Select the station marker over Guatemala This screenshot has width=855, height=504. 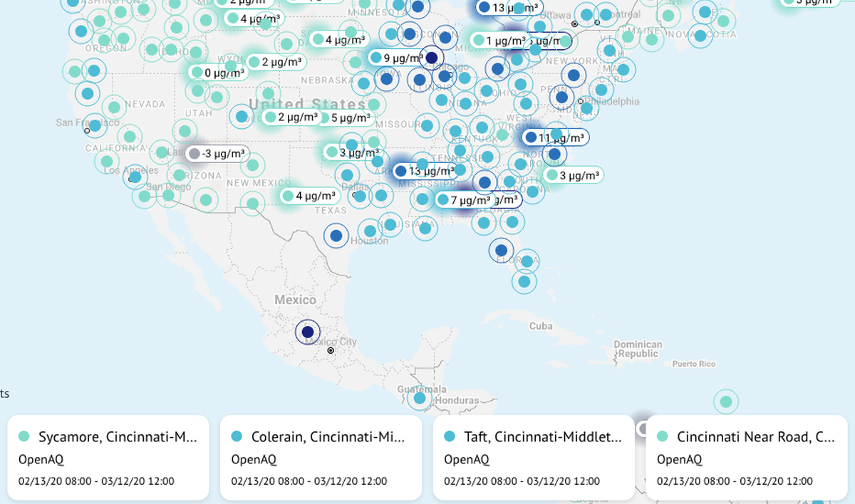click(x=420, y=397)
